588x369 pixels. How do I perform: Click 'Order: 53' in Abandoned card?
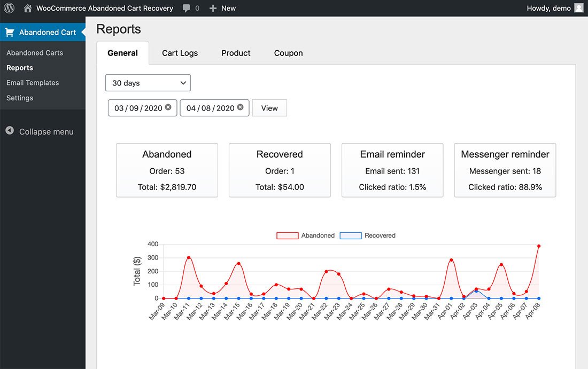[x=167, y=171]
